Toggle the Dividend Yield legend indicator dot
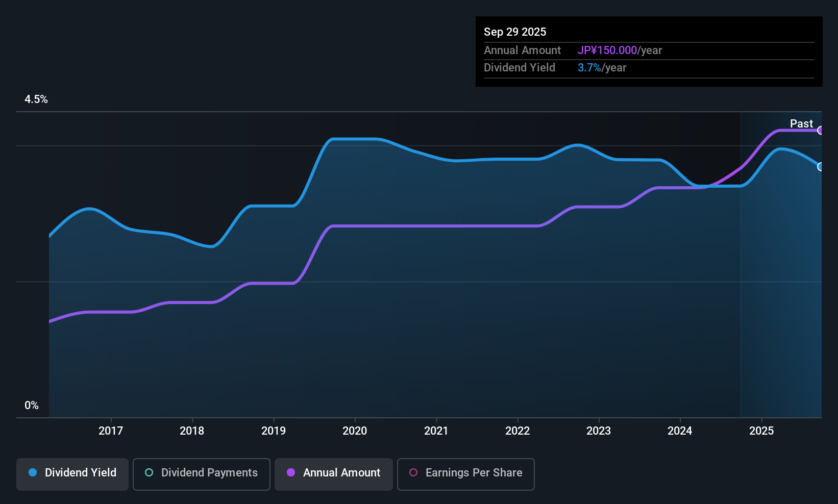Image resolution: width=838 pixels, height=504 pixels. click(x=32, y=473)
